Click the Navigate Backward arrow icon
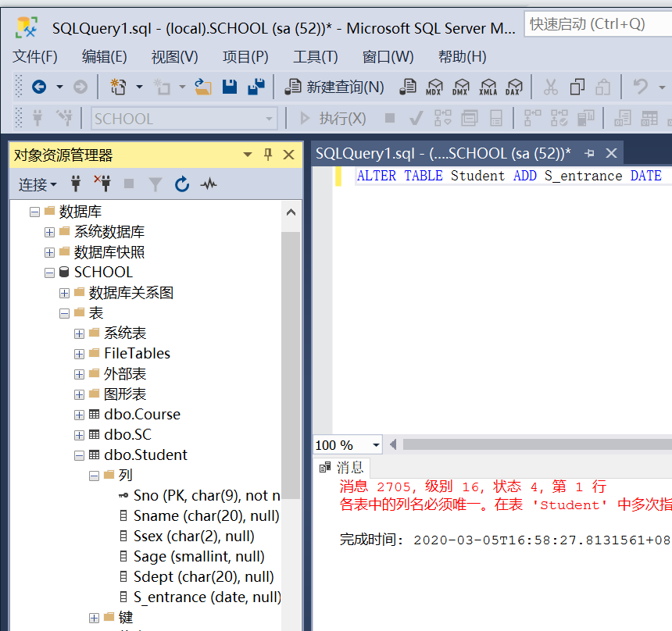672x631 pixels. tap(39, 87)
